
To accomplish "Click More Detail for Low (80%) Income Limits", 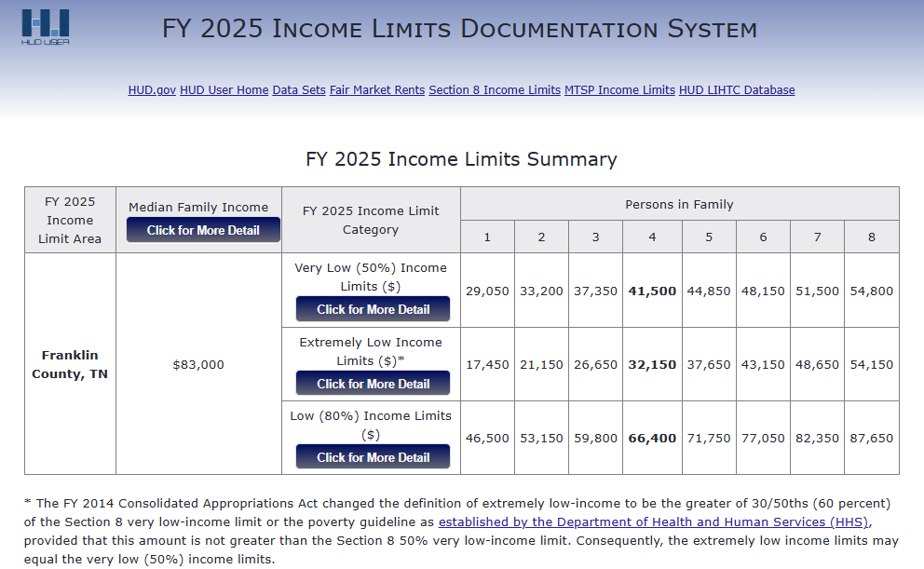I will click(x=373, y=457).
